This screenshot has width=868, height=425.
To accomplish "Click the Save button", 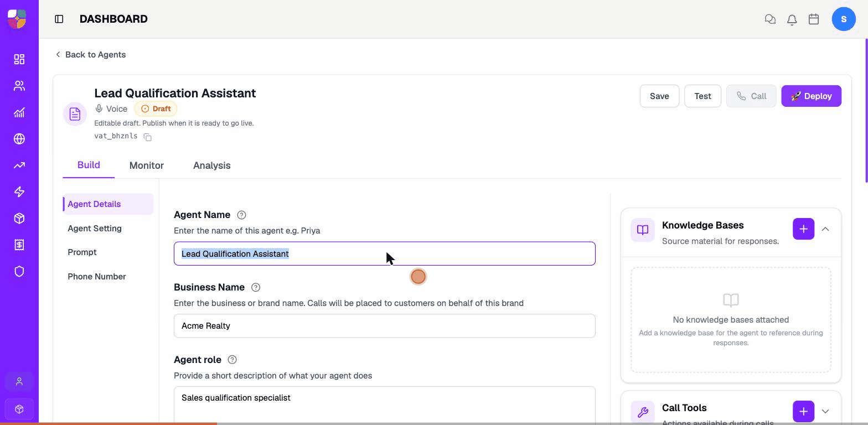I will [x=659, y=96].
